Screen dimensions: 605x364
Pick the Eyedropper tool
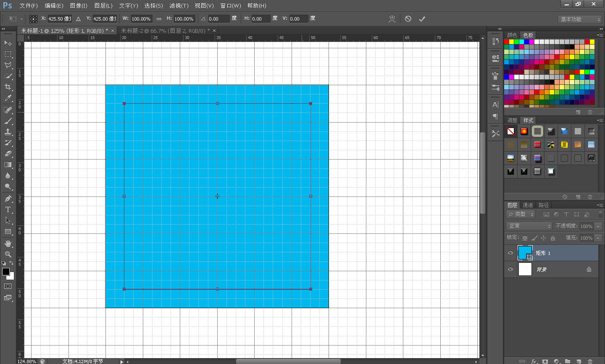click(x=8, y=98)
